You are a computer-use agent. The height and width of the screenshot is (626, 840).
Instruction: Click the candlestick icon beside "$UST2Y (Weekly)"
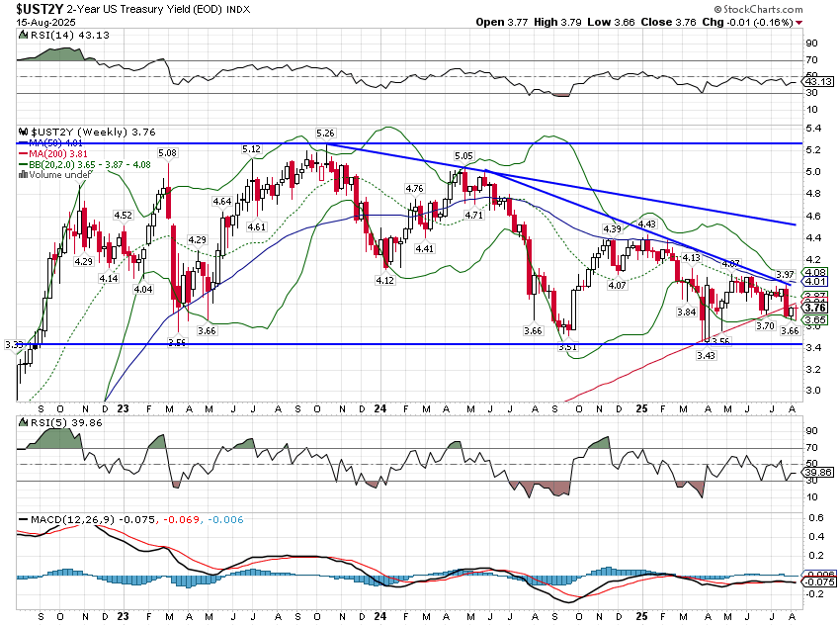24,132
